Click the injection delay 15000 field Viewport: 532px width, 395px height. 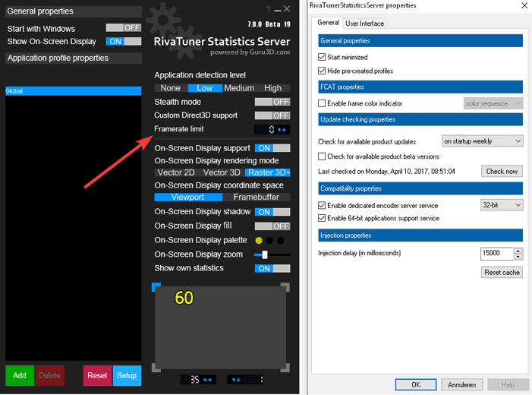497,254
